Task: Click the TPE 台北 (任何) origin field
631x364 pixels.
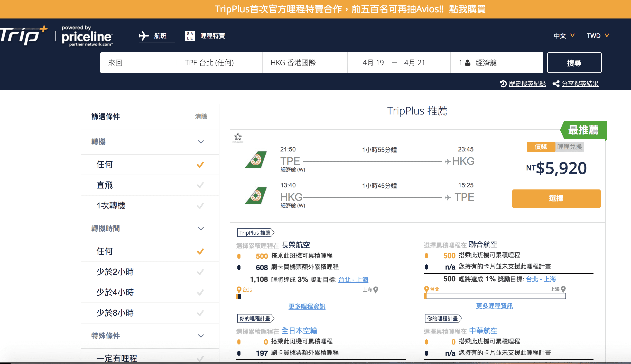Action: point(219,63)
